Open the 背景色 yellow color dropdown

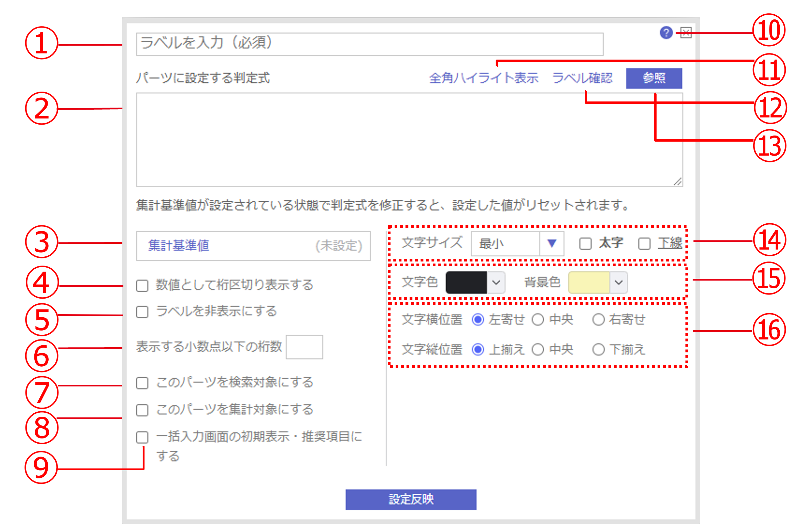[618, 282]
